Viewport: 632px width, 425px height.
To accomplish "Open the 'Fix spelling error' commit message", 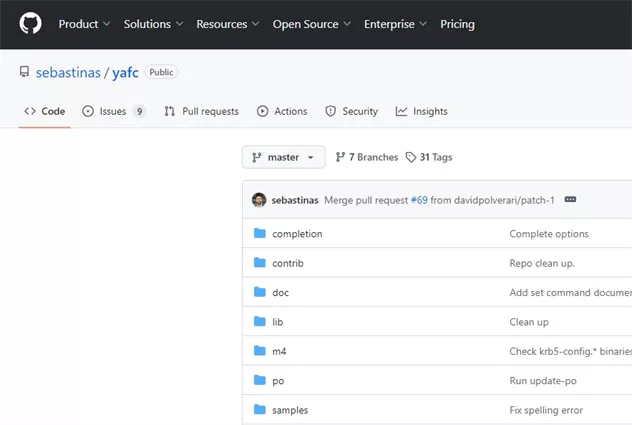I will [546, 410].
